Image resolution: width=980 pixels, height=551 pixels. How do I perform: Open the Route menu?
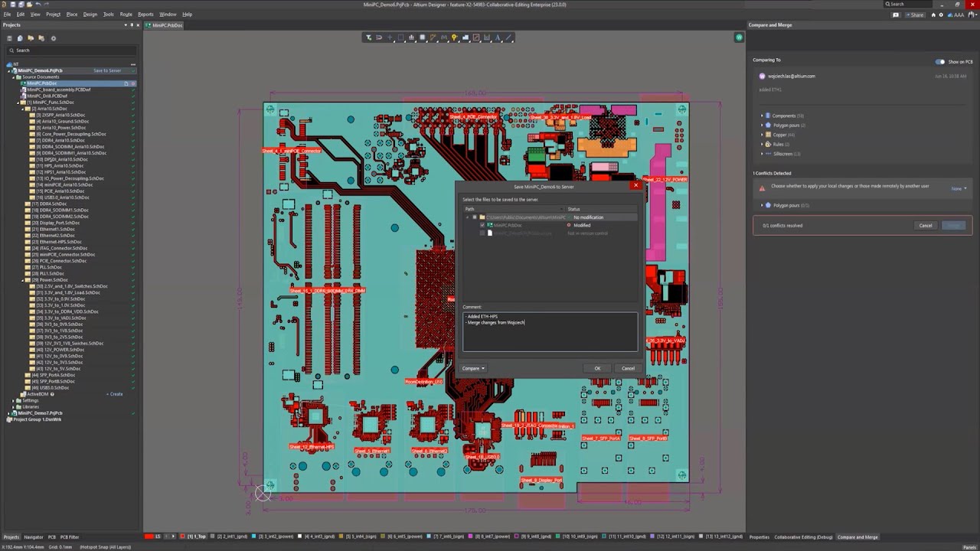[126, 14]
